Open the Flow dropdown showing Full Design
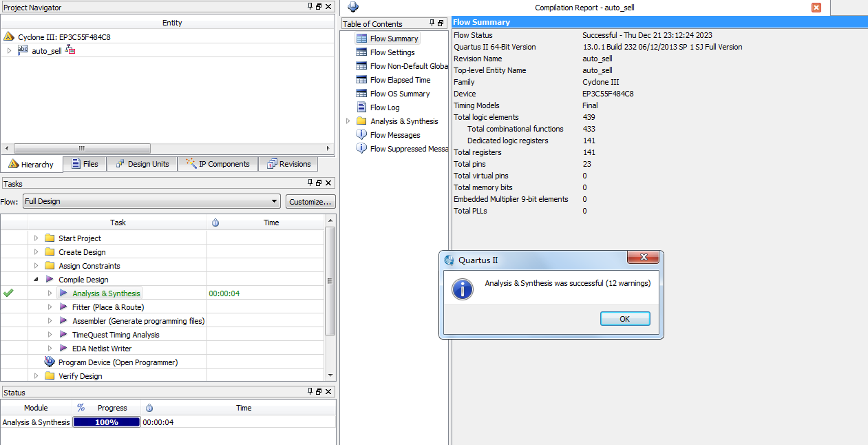Screen dimensions: 868x445 (151, 201)
